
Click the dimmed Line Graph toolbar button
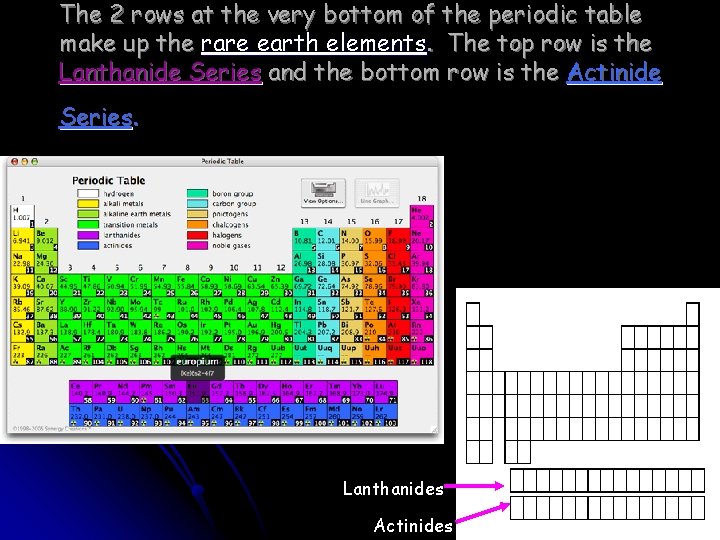click(x=377, y=192)
